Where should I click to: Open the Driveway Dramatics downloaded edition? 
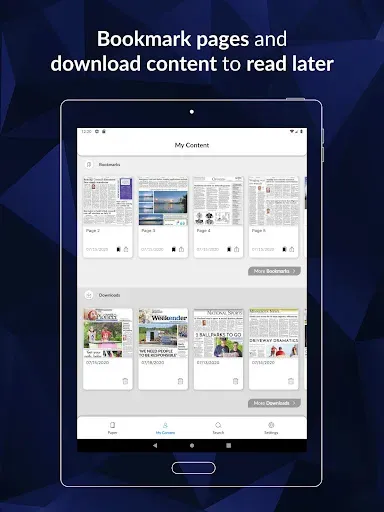coord(274,333)
